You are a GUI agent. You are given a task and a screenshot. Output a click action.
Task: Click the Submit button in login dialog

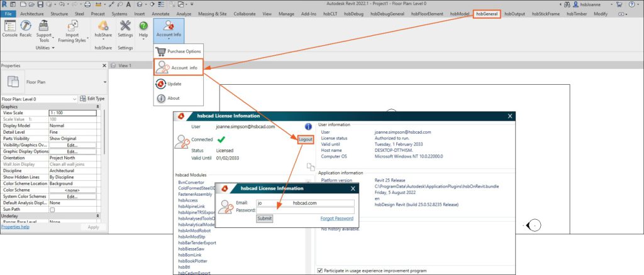265,218
